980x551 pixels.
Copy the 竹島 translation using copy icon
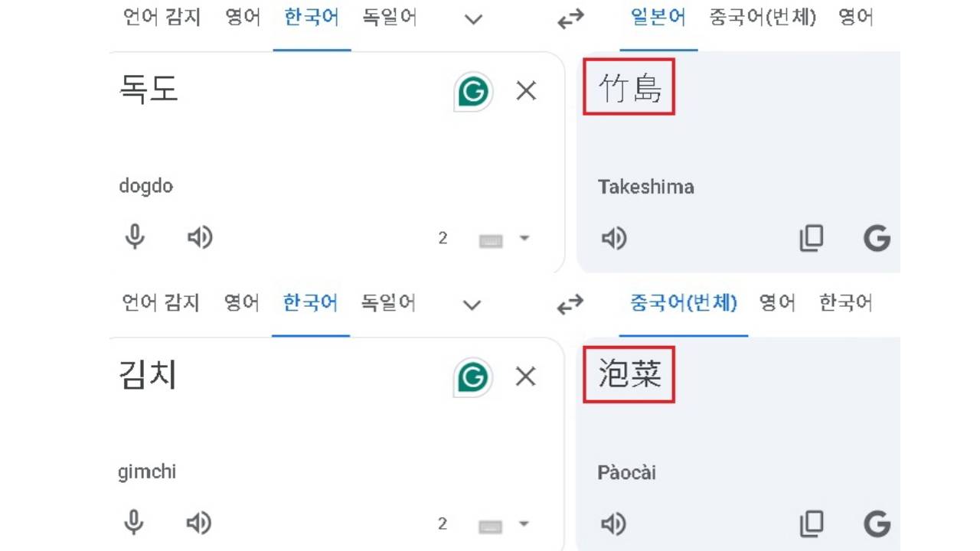(812, 238)
